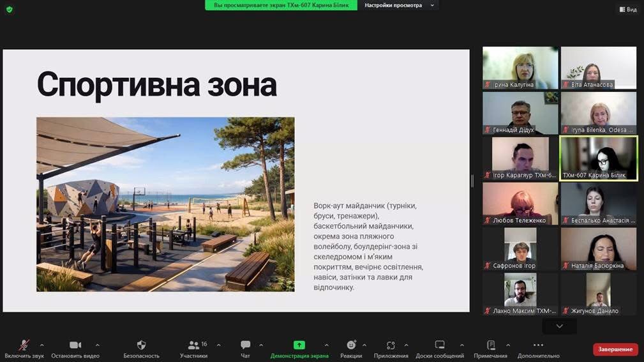
Task: Click the green encryption shield icon at top left
Action: click(9, 9)
